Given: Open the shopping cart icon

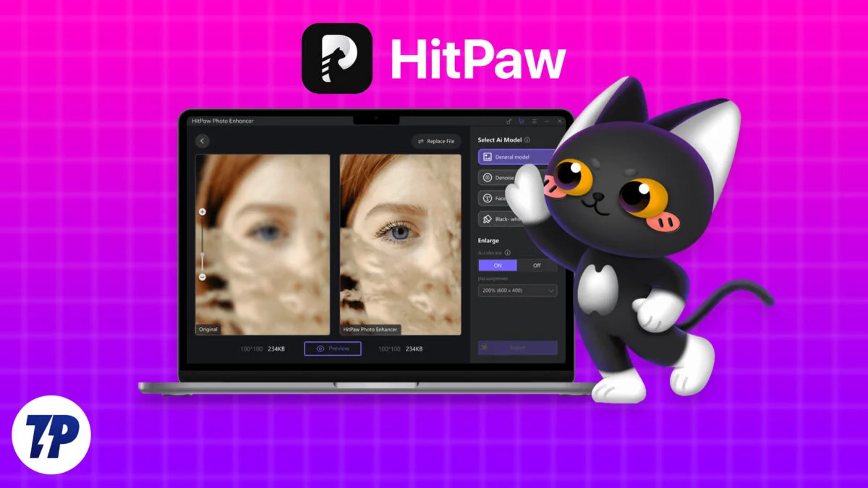Looking at the screenshot, I should tap(521, 121).
